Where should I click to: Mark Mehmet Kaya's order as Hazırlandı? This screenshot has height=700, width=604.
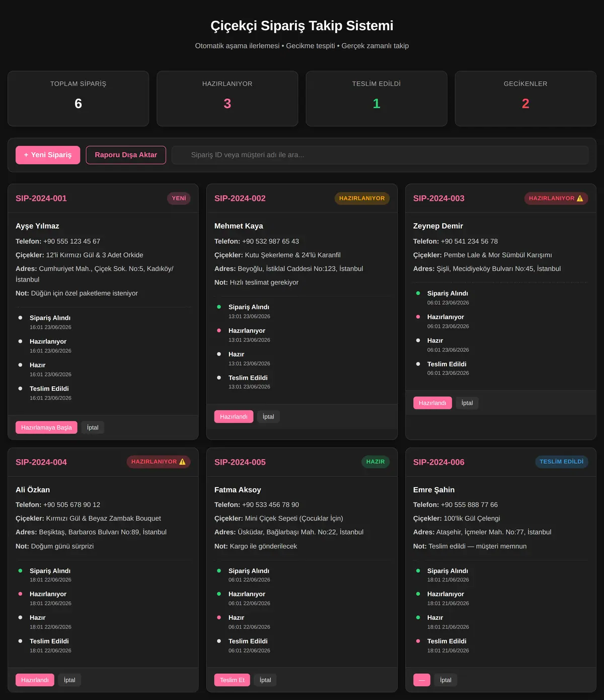[234, 416]
